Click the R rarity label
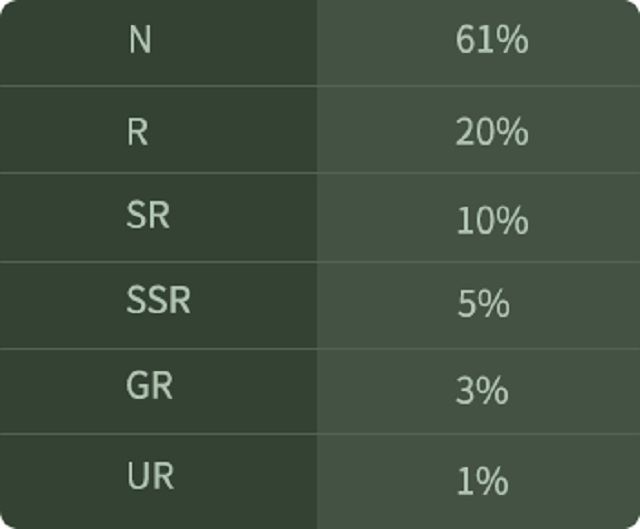This screenshot has width=640, height=529. [138, 130]
